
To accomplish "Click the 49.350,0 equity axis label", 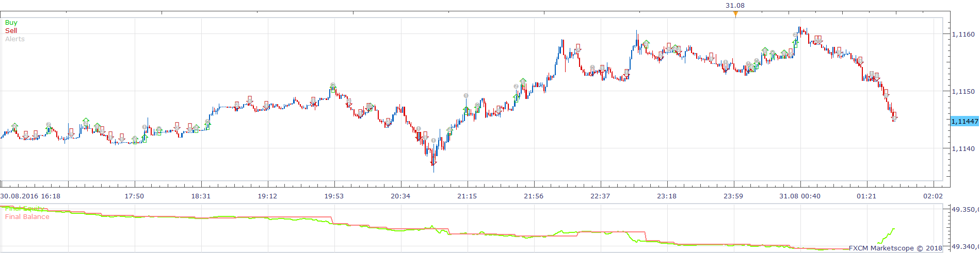I will (966, 210).
